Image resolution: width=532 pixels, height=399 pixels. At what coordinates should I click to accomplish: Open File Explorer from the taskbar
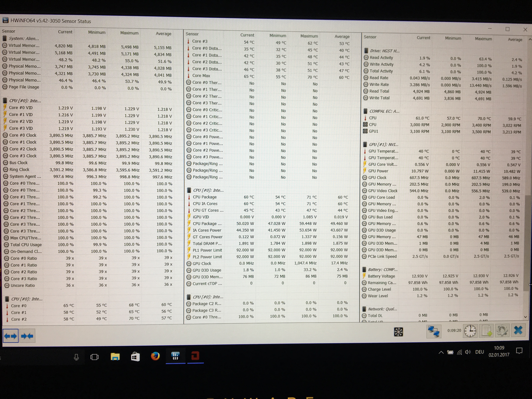[x=115, y=357]
